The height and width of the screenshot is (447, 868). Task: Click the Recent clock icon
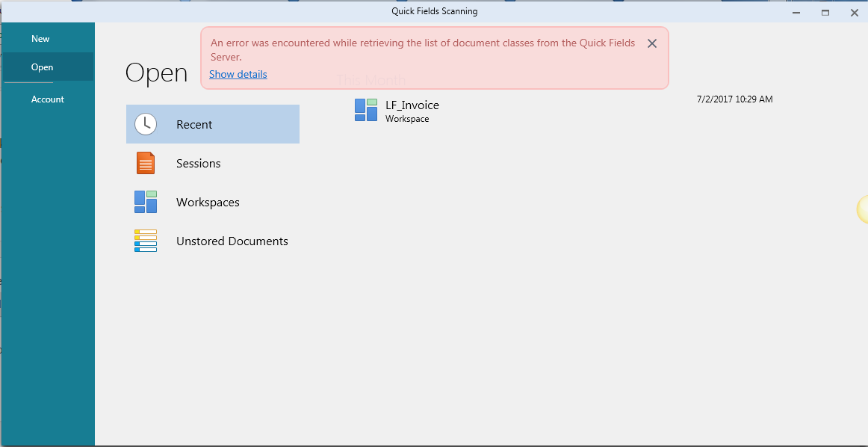point(146,124)
